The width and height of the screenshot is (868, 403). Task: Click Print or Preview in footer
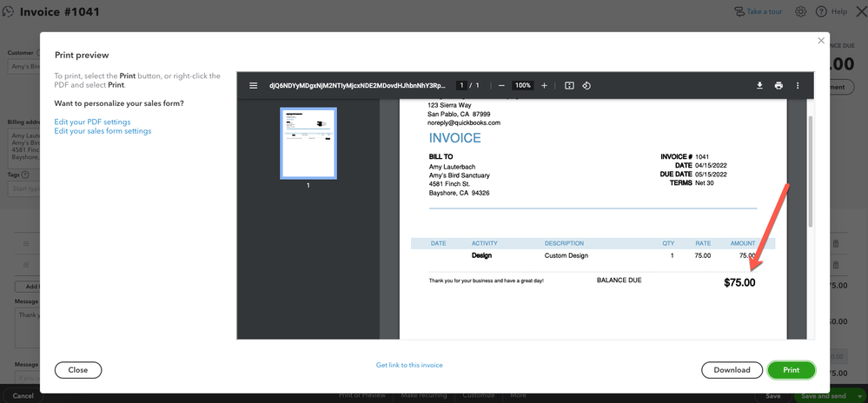tap(362, 395)
